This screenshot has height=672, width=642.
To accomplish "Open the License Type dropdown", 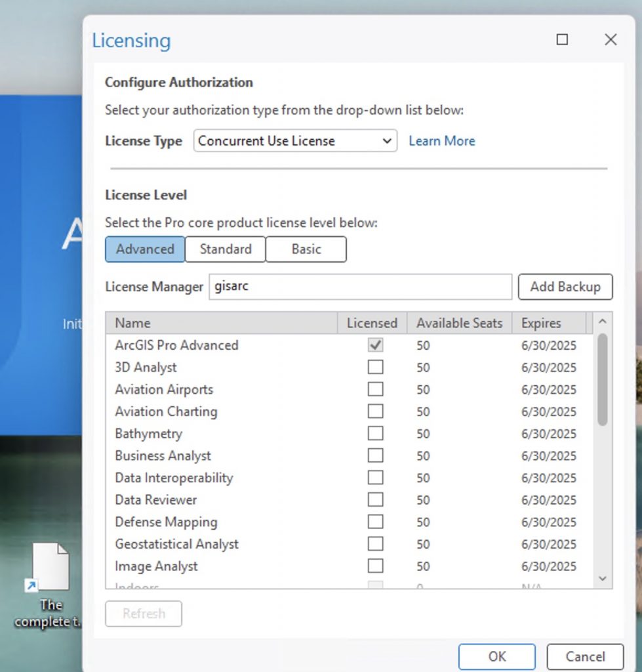I will point(295,140).
